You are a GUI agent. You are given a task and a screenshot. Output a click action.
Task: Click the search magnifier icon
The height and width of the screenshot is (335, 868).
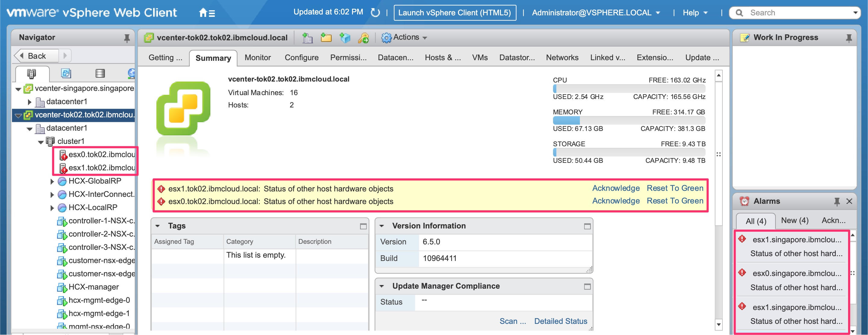pos(739,13)
